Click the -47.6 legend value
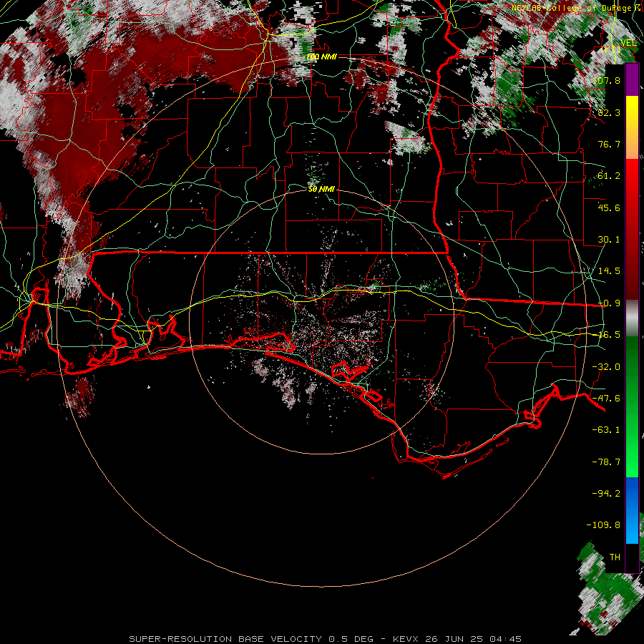644x644 pixels. tap(607, 398)
